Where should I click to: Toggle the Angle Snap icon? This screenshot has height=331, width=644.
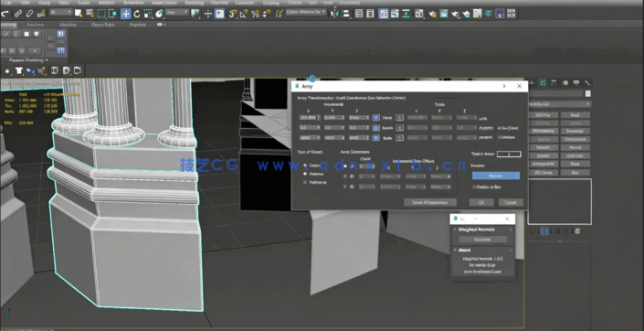pyautogui.click(x=244, y=14)
